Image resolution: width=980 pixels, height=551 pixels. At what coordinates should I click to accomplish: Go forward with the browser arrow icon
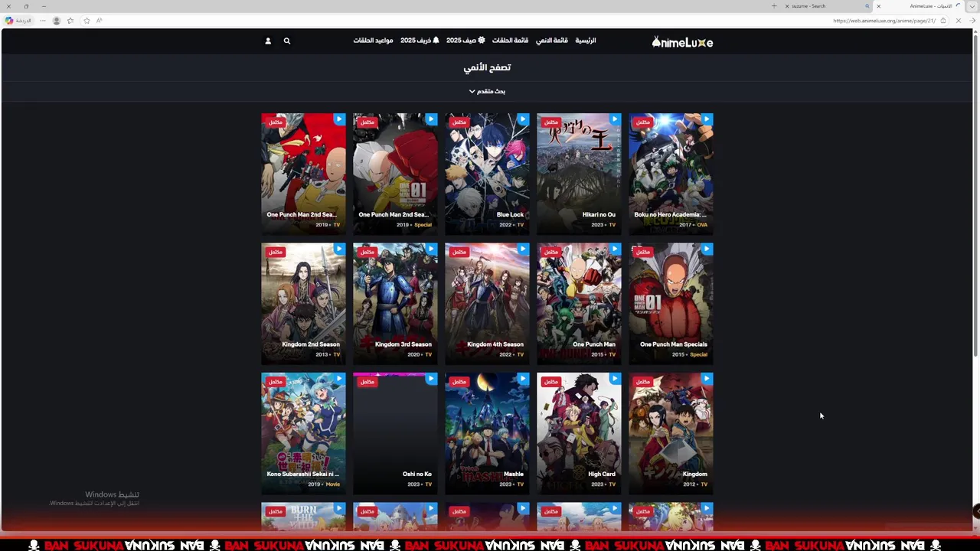[x=972, y=21]
